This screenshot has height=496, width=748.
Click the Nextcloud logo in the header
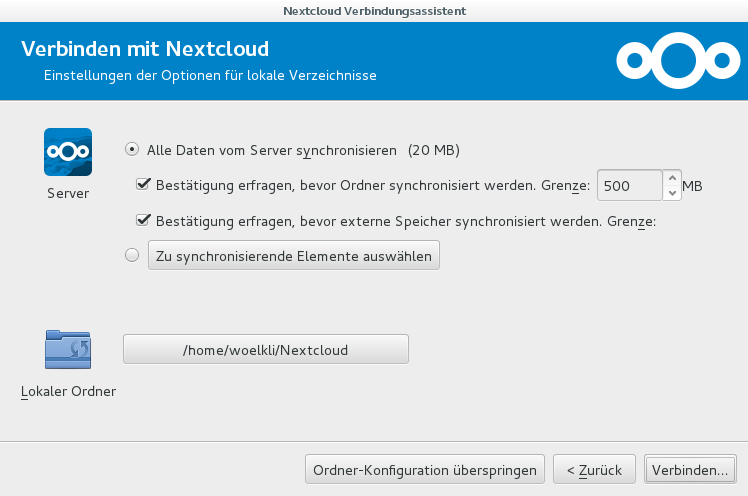coord(678,61)
